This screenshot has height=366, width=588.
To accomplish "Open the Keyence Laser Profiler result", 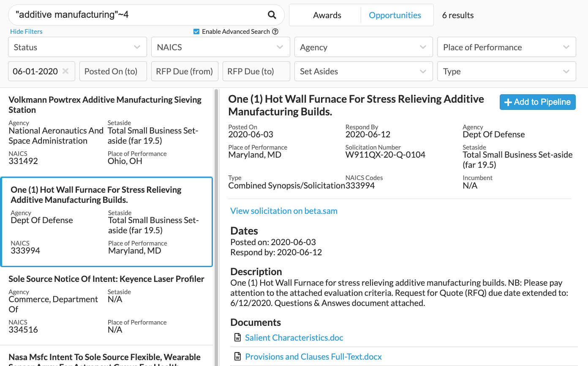I will [106, 306].
